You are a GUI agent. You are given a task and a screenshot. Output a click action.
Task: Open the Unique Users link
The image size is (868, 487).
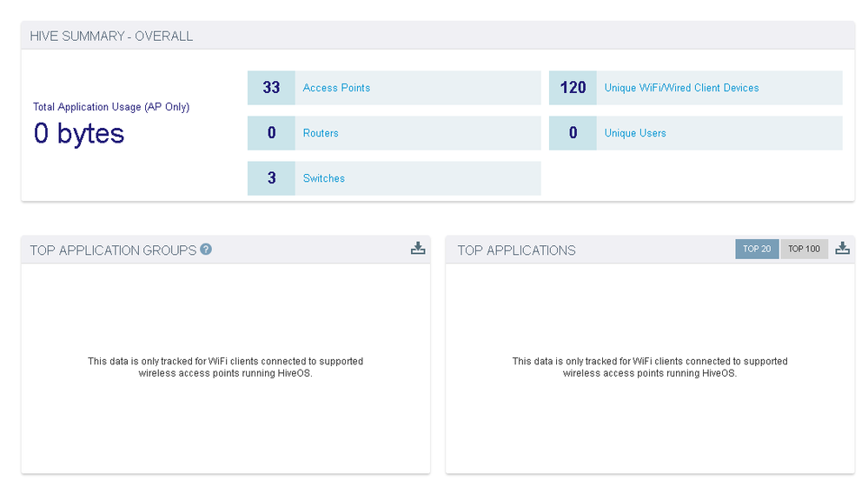[635, 133]
